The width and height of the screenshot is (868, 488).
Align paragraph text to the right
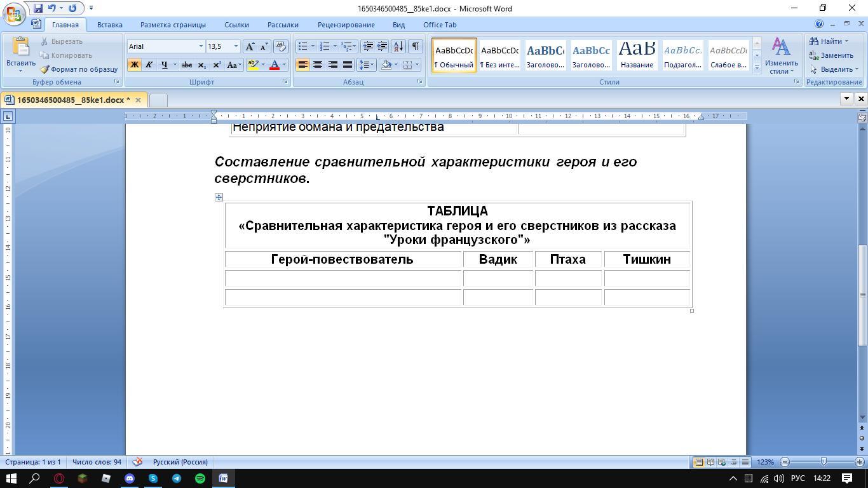click(x=332, y=65)
